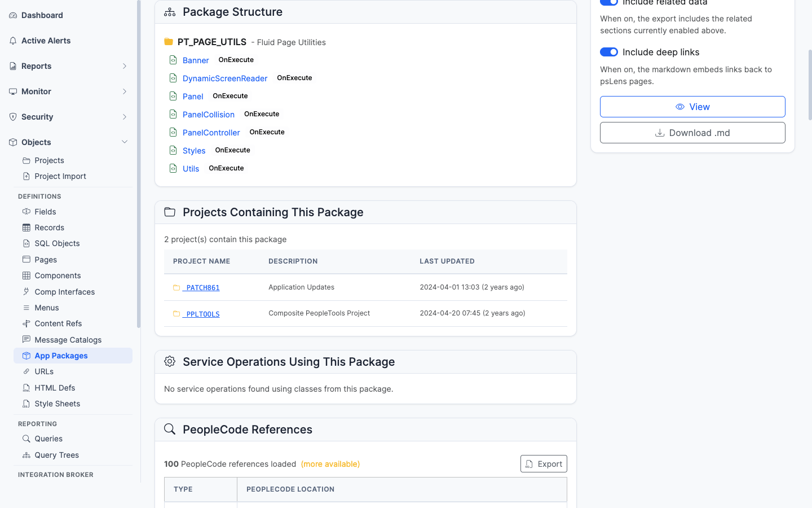The width and height of the screenshot is (812, 508).
Task: Click the Reports document icon
Action: (13, 66)
